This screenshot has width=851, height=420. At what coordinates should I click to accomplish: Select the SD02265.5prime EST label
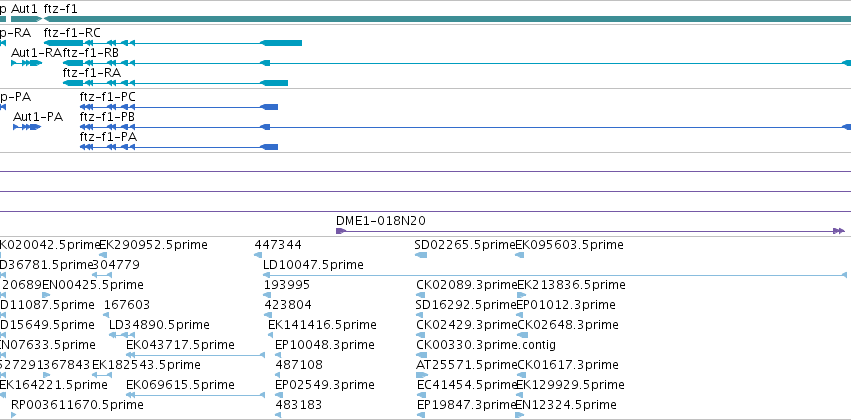coord(465,245)
